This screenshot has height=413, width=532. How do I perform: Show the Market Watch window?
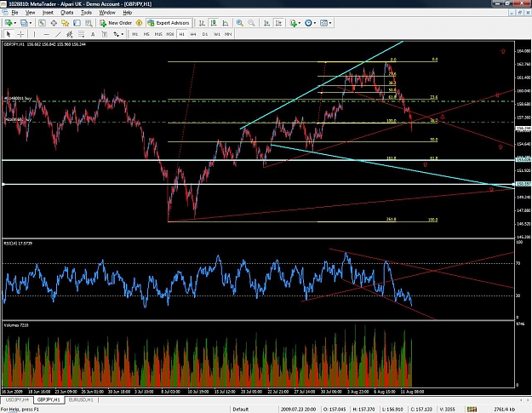pyautogui.click(x=42, y=23)
